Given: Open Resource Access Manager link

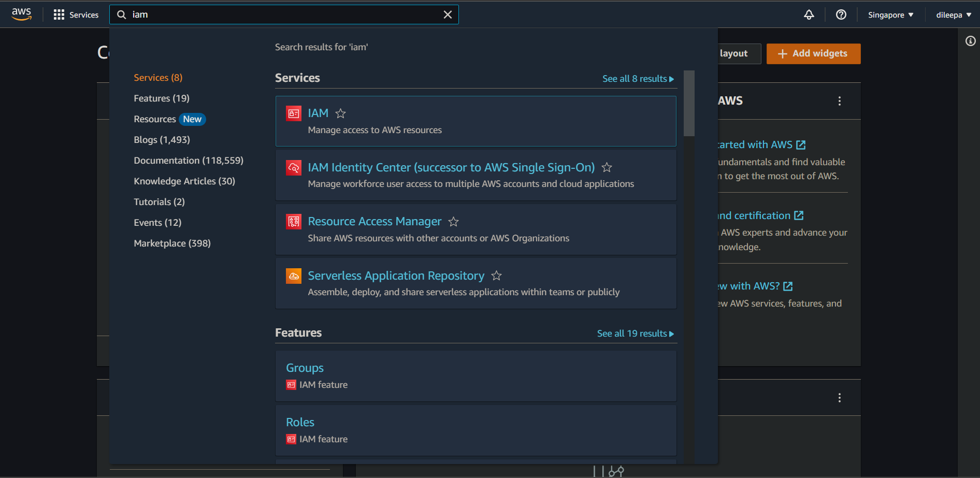Looking at the screenshot, I should coord(374,221).
